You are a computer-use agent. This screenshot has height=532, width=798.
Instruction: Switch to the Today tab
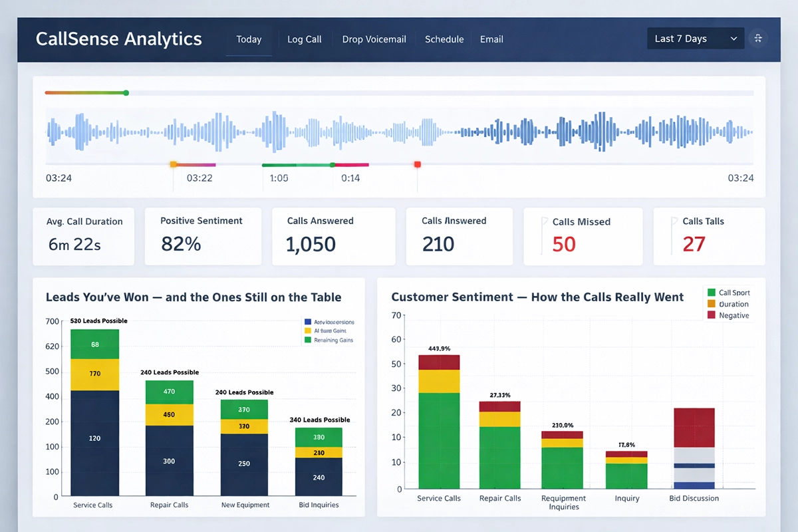[249, 39]
